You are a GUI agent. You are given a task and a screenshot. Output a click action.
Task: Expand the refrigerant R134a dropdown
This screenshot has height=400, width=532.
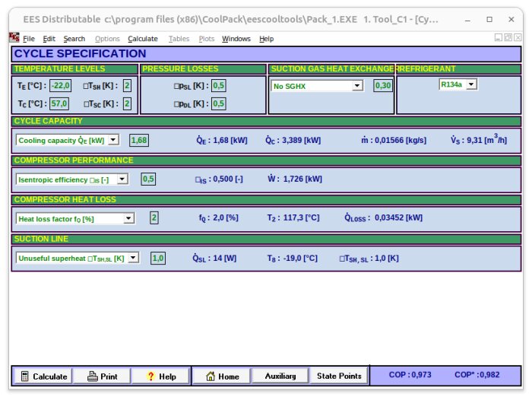point(471,84)
